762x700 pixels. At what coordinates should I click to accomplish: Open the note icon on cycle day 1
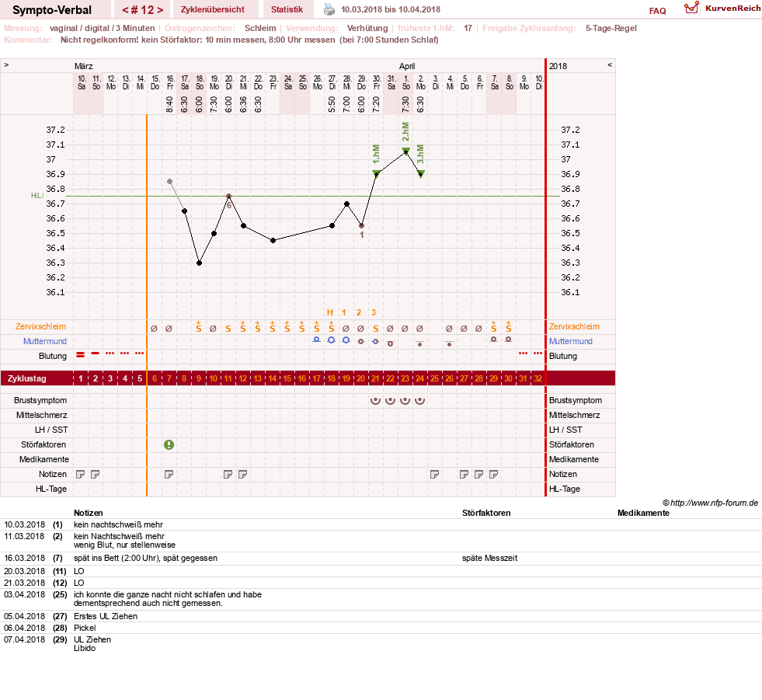pos(81,475)
